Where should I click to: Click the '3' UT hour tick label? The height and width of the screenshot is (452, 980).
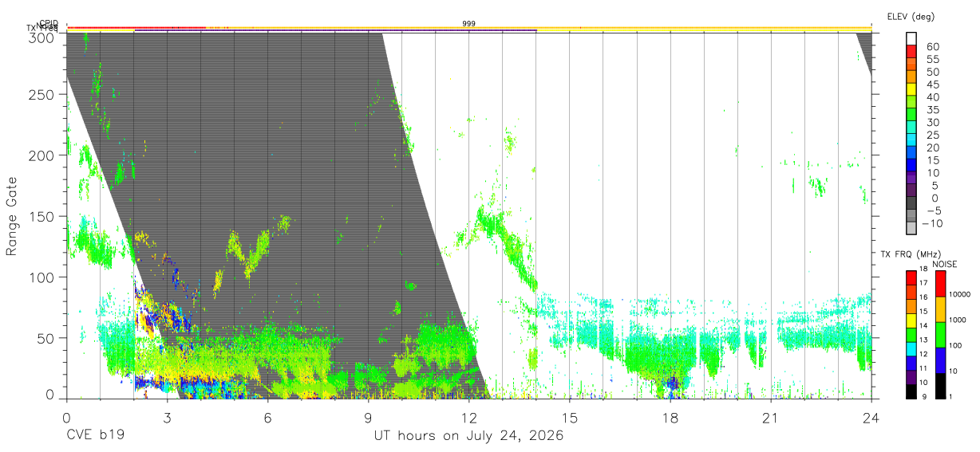click(167, 418)
